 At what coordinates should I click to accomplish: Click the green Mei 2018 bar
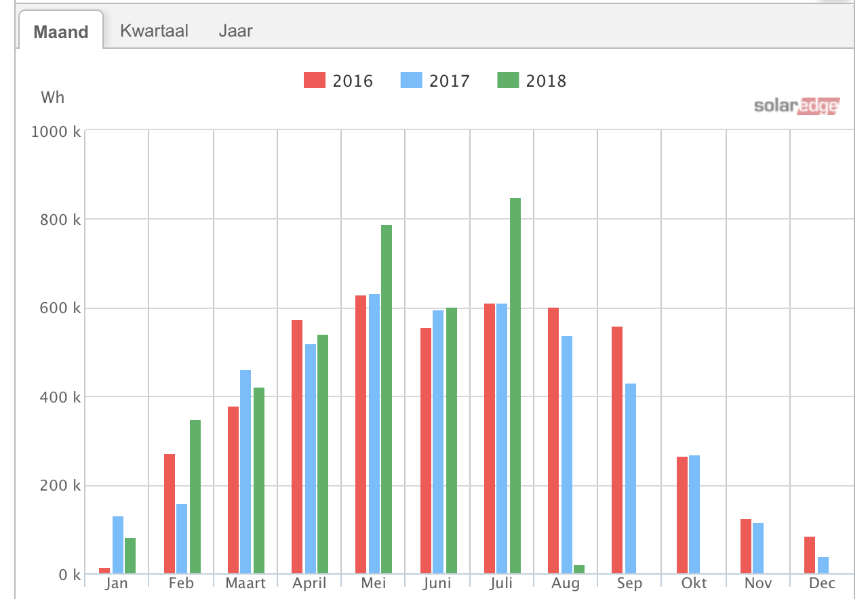point(387,400)
